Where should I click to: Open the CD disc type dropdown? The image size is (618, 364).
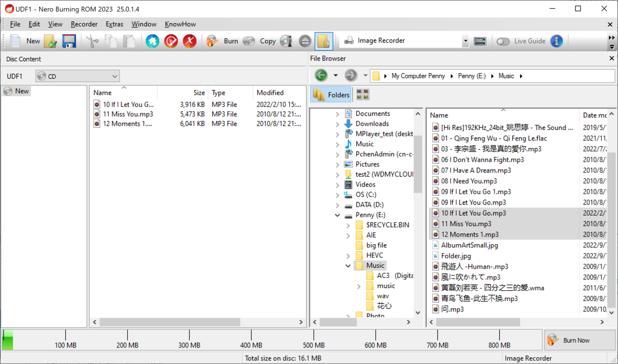(x=78, y=76)
